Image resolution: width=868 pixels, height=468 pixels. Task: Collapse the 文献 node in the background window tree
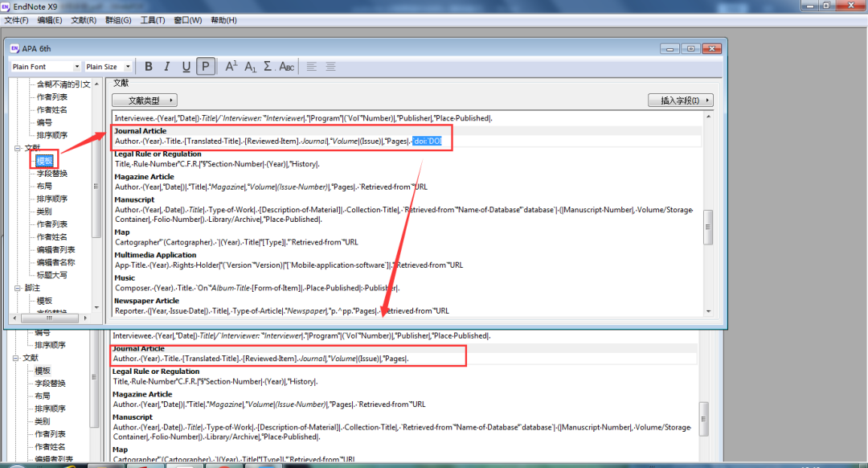16,358
